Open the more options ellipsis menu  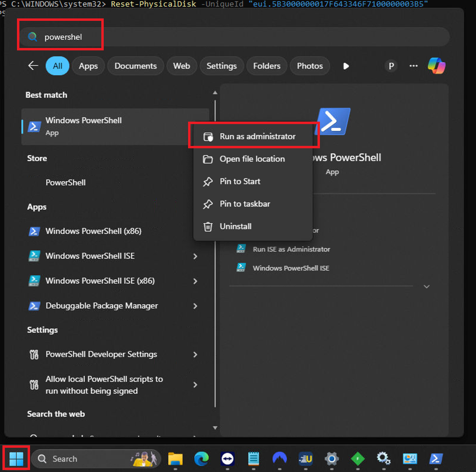click(413, 66)
